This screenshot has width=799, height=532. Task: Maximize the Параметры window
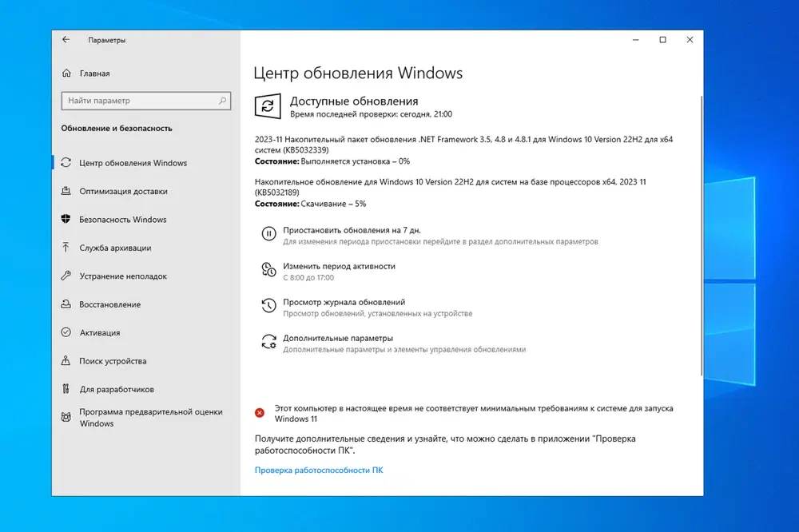coord(662,40)
